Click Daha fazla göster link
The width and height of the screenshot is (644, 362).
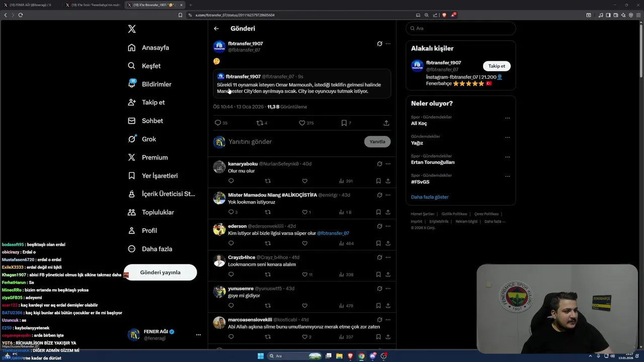430,197
